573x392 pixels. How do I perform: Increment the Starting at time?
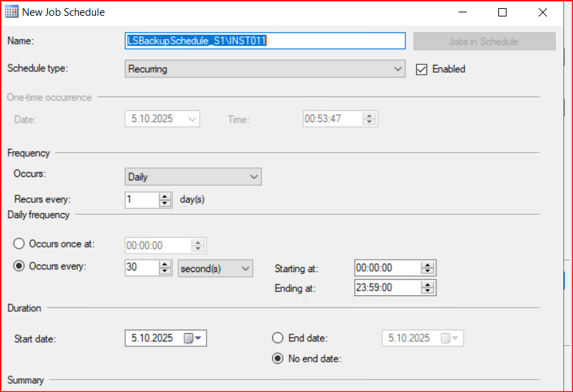[x=428, y=265]
